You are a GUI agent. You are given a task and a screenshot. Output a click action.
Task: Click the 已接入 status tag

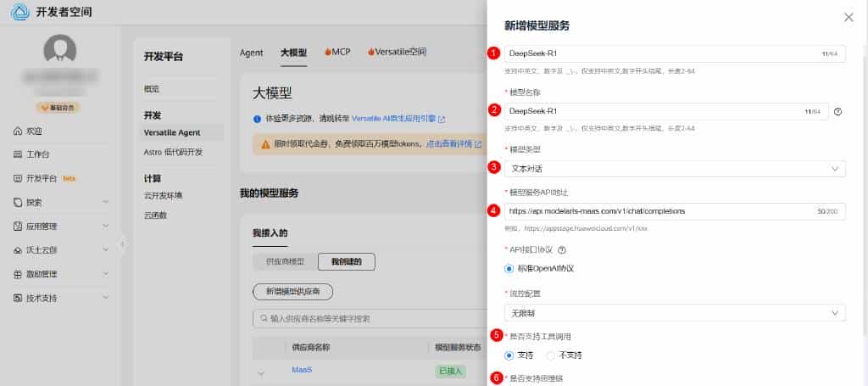pyautogui.click(x=451, y=371)
